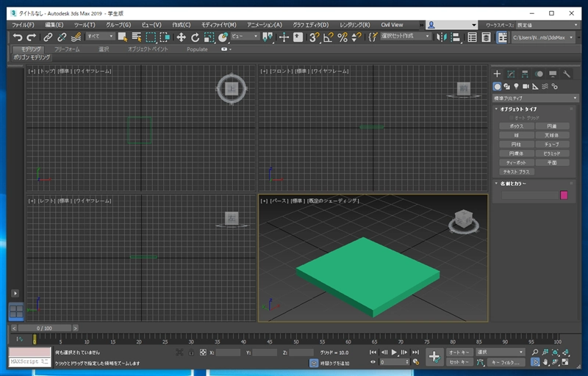Toggle the selection lock icon

pyautogui.click(x=191, y=352)
